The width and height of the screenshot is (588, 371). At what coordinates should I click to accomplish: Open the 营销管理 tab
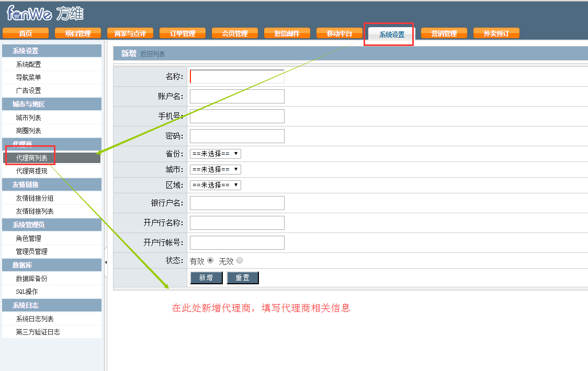tap(444, 33)
